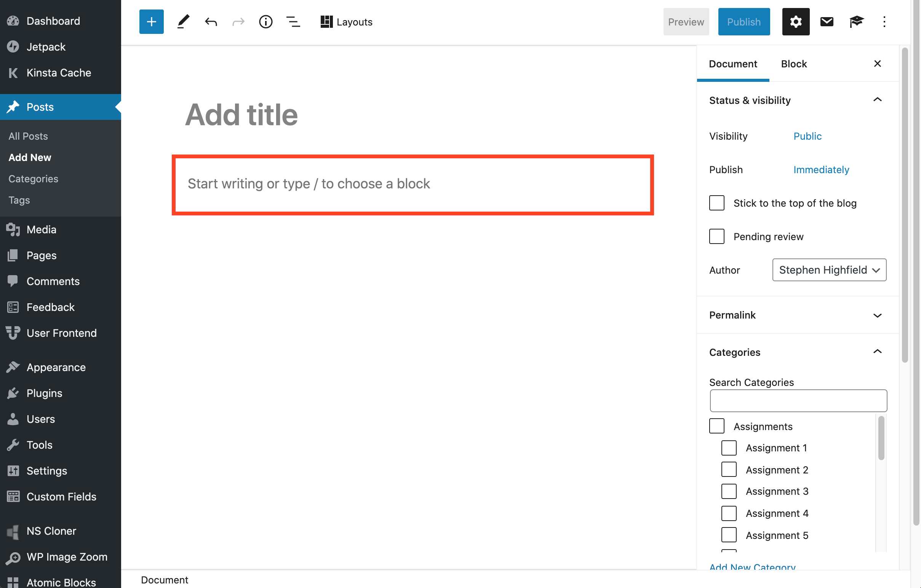Screen dimensions: 921x588
Task: Open Dashboard in the admin sidebar
Action: [61, 21]
